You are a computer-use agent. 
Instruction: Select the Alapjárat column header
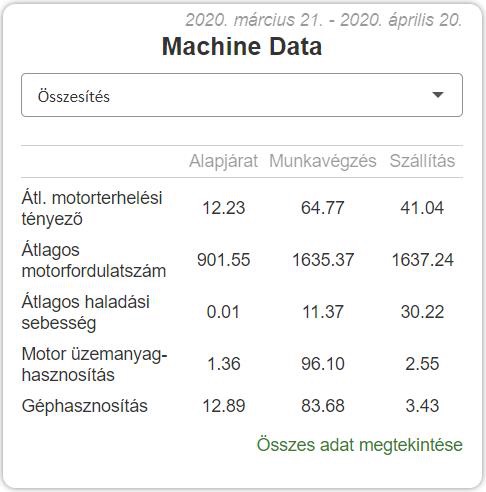click(223, 161)
